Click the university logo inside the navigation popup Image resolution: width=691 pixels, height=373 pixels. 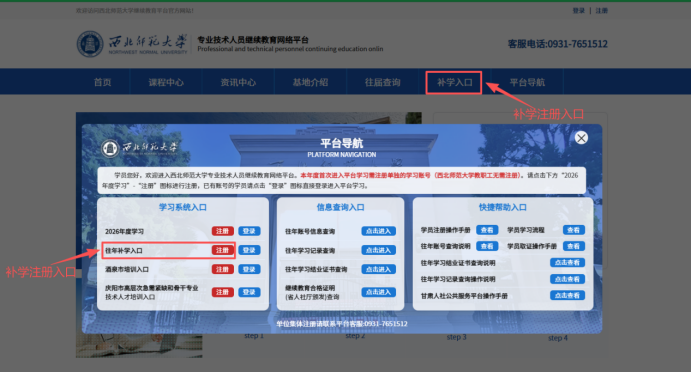pyautogui.click(x=139, y=148)
